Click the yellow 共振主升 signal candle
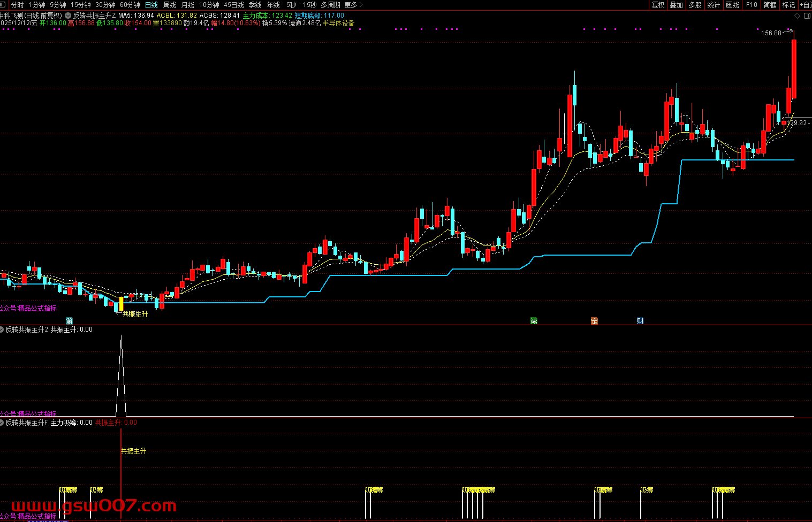The image size is (812, 522). coord(121,304)
